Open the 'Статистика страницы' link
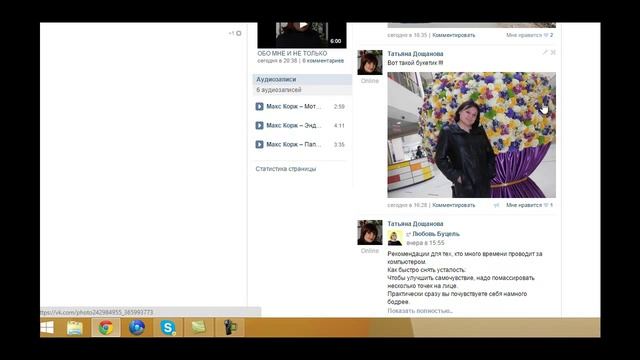Screen dimensions: 640x360 click(x=286, y=169)
